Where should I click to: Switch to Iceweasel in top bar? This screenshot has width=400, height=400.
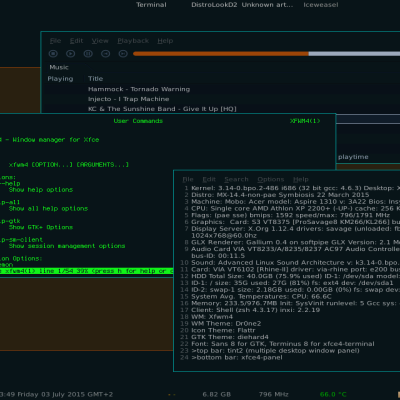pos(321,5)
